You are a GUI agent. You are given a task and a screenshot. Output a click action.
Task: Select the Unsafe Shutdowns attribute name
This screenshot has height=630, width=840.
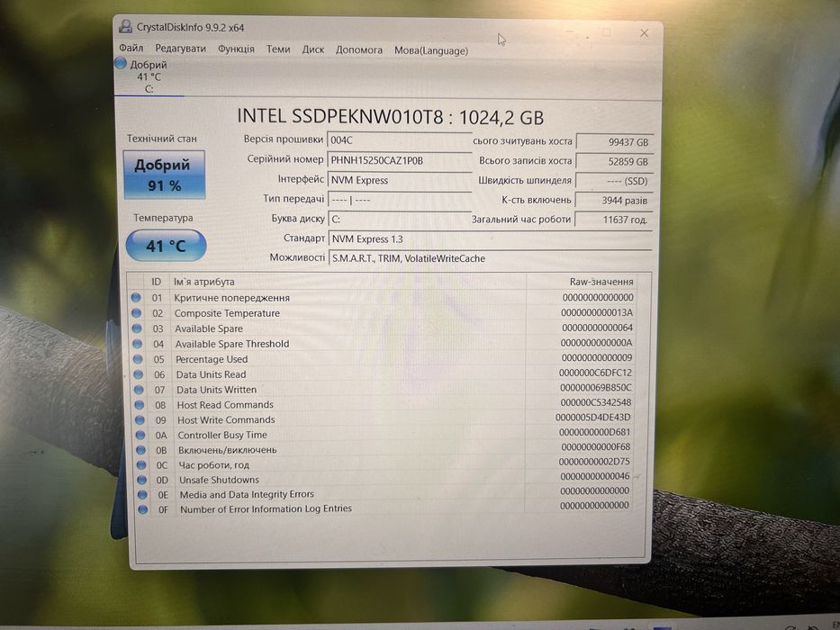219,480
